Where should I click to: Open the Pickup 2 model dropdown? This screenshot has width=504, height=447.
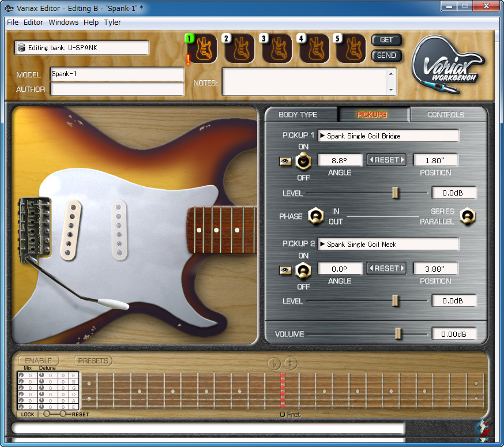click(388, 244)
